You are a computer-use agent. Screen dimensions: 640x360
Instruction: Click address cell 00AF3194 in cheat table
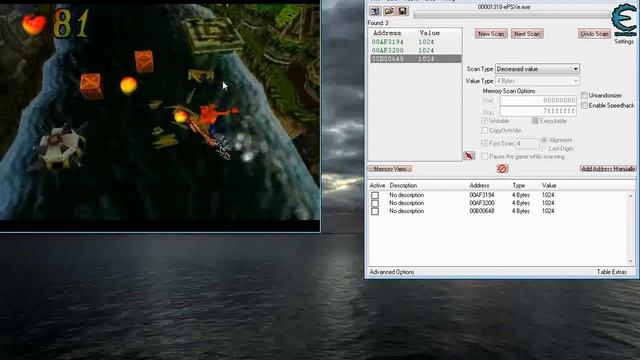[482, 195]
